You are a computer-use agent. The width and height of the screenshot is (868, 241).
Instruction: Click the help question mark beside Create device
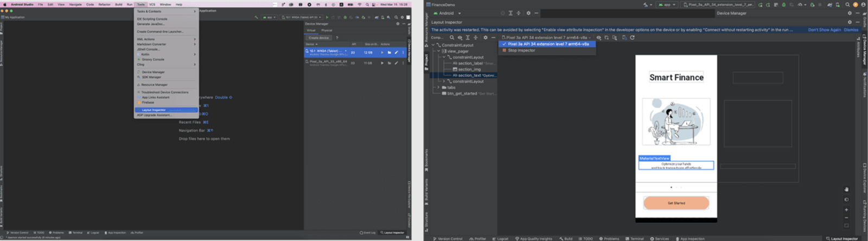pos(337,38)
